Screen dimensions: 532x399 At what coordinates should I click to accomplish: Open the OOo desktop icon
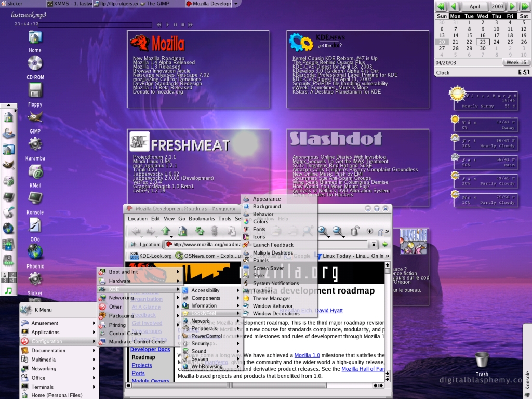click(x=35, y=225)
